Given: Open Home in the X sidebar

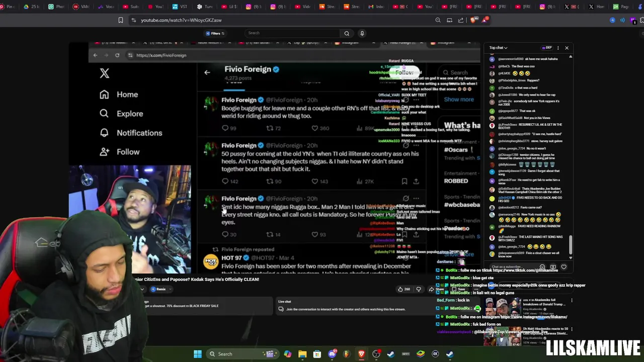Looking at the screenshot, I should point(119,95).
